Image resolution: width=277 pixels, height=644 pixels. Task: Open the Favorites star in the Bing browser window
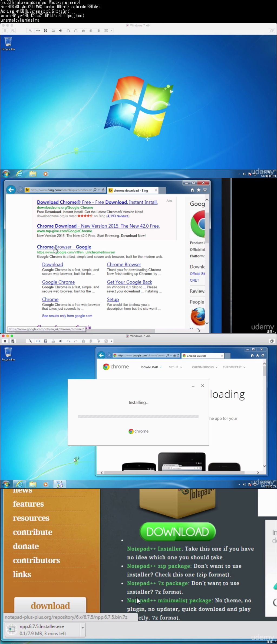tap(199, 190)
